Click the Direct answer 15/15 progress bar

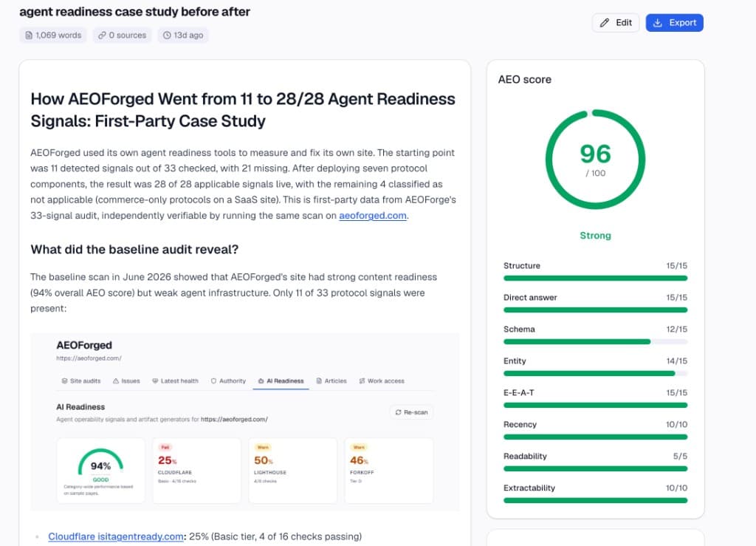point(596,310)
